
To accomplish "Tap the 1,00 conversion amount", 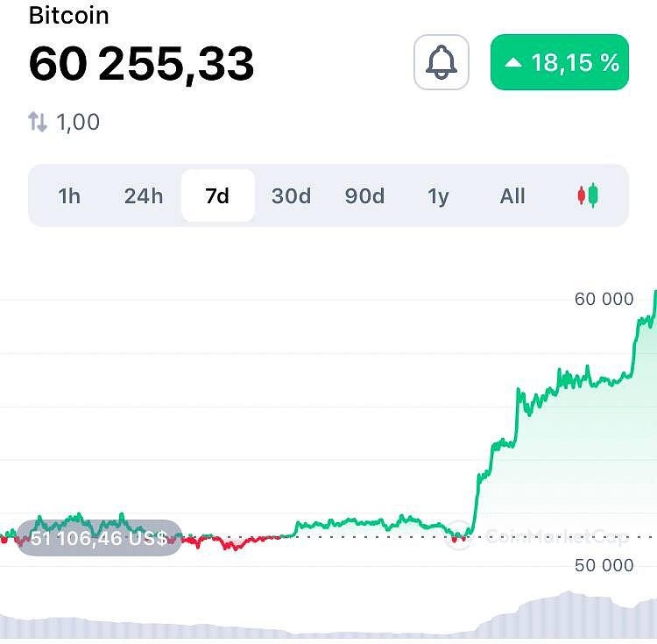I will (78, 122).
